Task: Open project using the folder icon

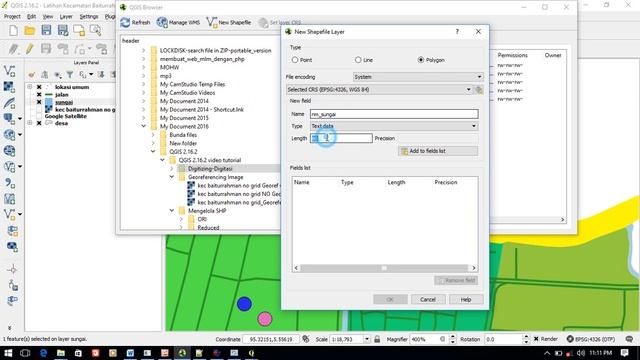Action: tap(29, 31)
